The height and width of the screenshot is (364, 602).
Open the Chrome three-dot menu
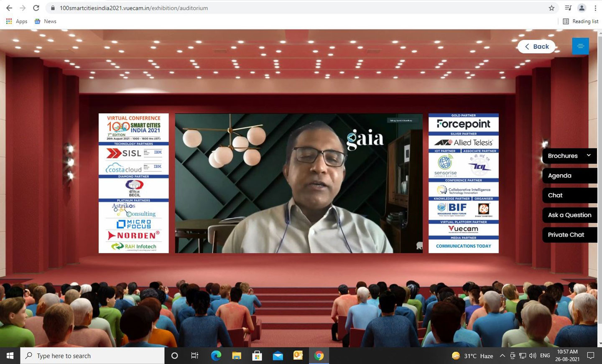pos(595,8)
